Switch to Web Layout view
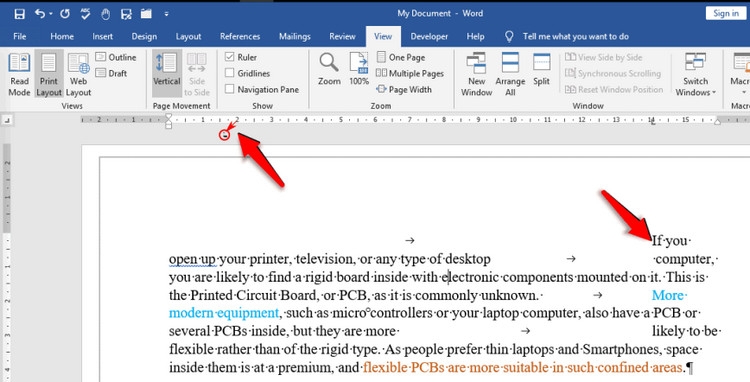Screen dimensions: 750x382 tap(78, 74)
